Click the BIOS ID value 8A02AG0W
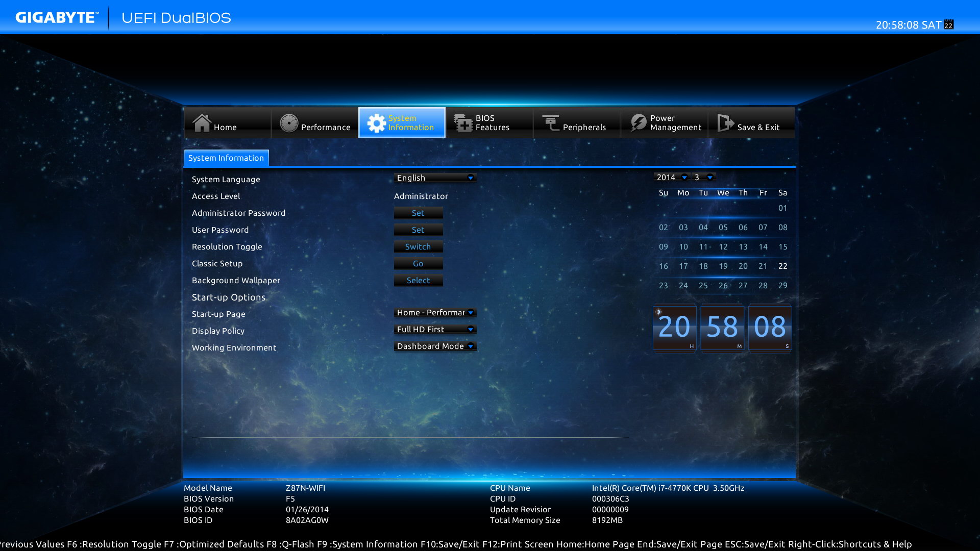Image resolution: width=980 pixels, height=551 pixels. [307, 520]
